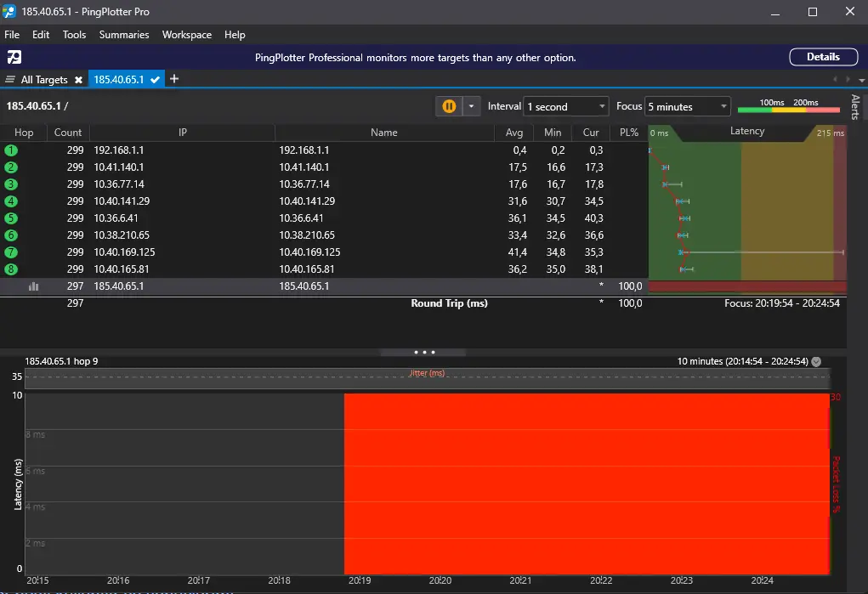This screenshot has width=868, height=594.
Task: Open the Summaries menu
Action: (124, 34)
